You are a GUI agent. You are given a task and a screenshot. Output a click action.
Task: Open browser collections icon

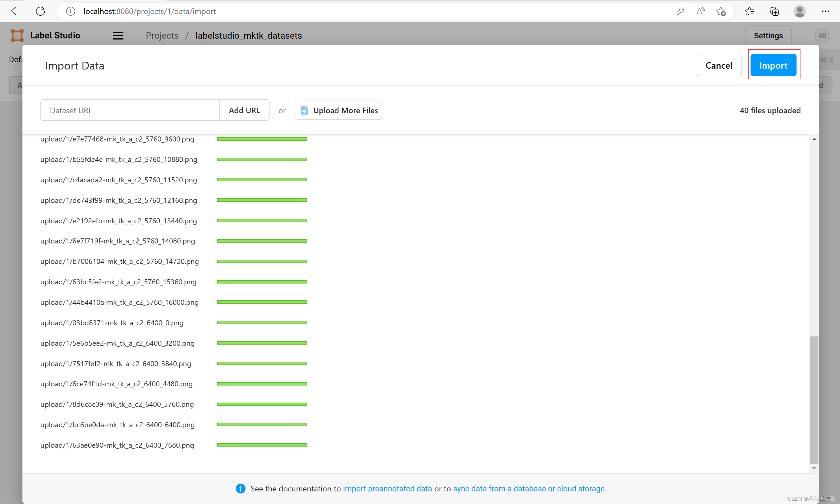(774, 11)
